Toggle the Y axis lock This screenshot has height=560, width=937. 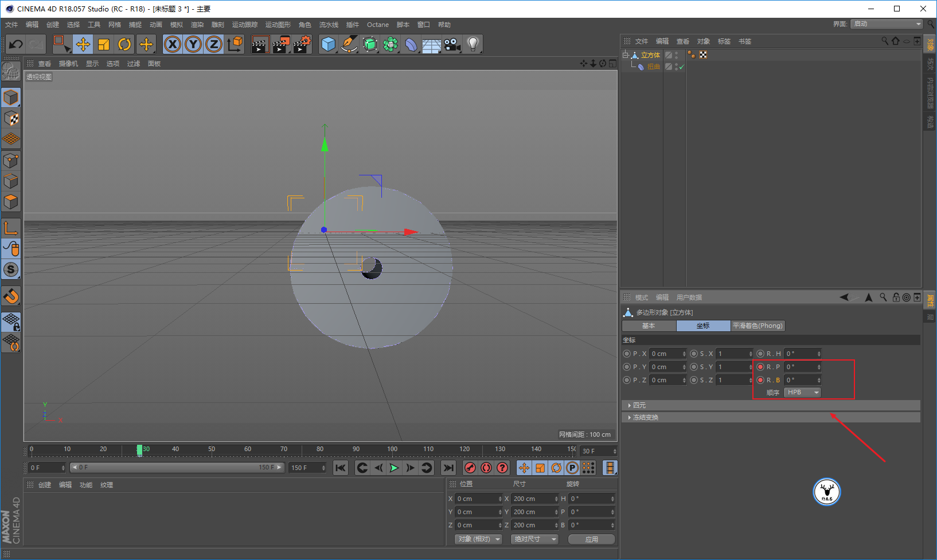[193, 44]
